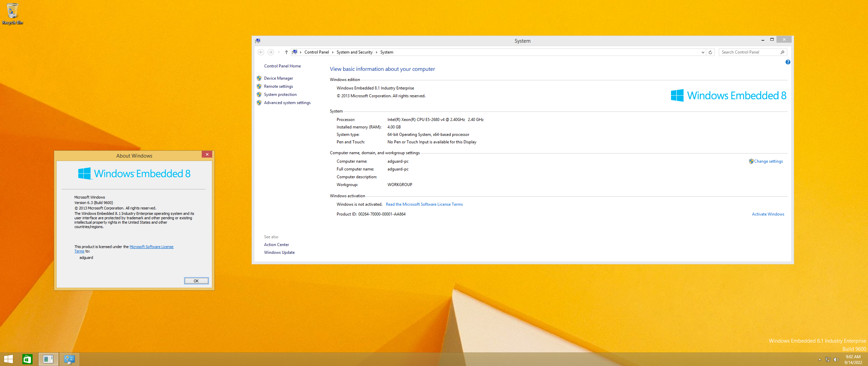Click the search magnifier icon
This screenshot has width=868, height=366.
tap(782, 52)
